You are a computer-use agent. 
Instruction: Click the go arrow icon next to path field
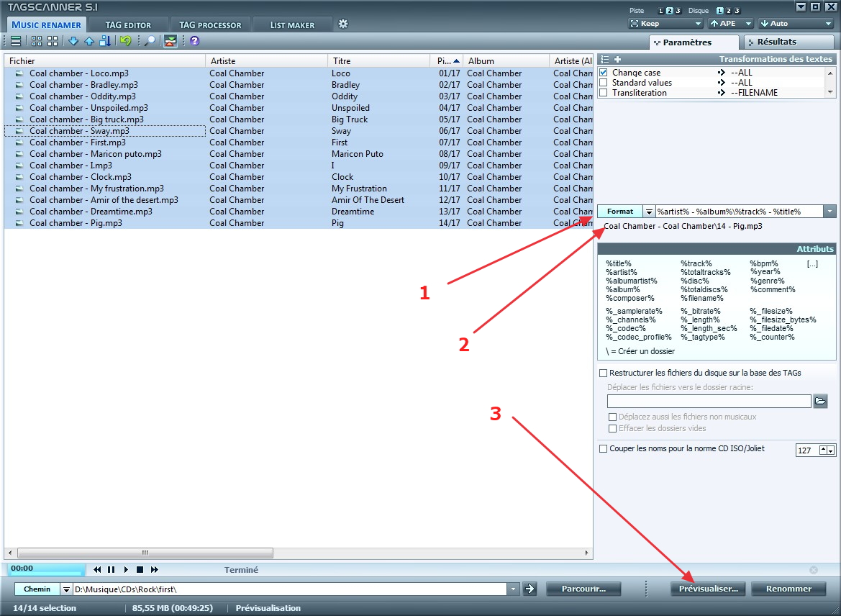coord(530,589)
